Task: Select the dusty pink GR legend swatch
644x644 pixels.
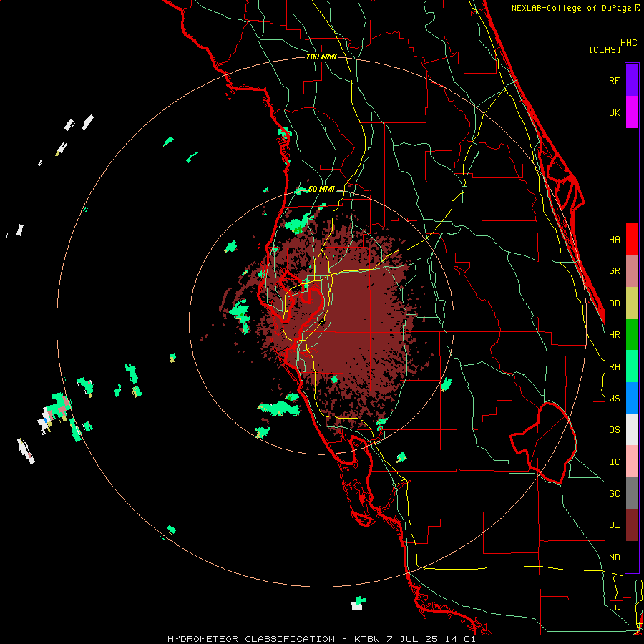Action: click(x=632, y=271)
